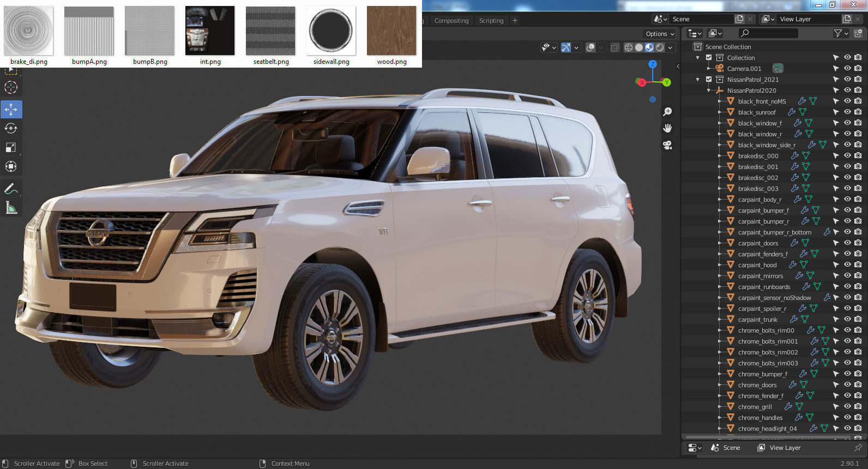This screenshot has width=868, height=469.
Task: Click the zoom view magnifier icon
Action: [x=667, y=112]
